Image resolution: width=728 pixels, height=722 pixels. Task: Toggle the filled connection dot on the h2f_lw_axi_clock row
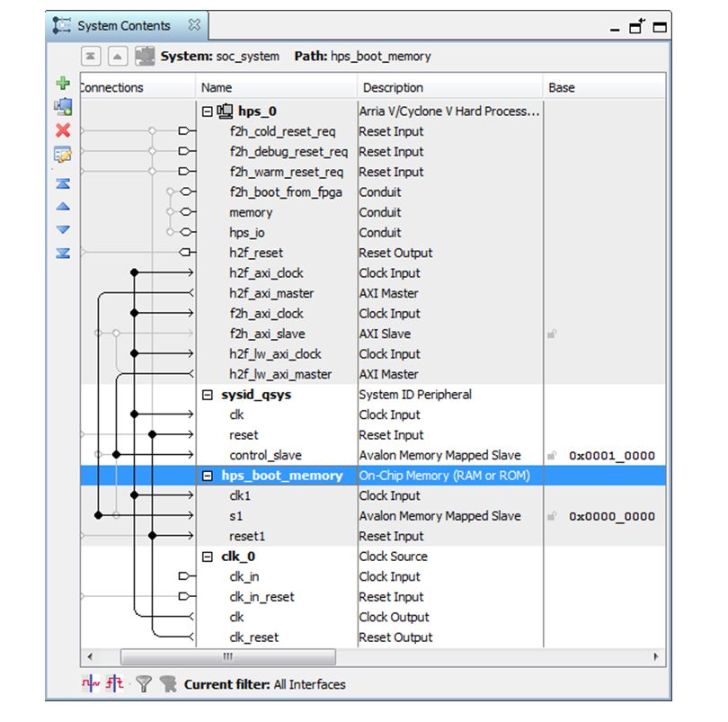click(134, 353)
